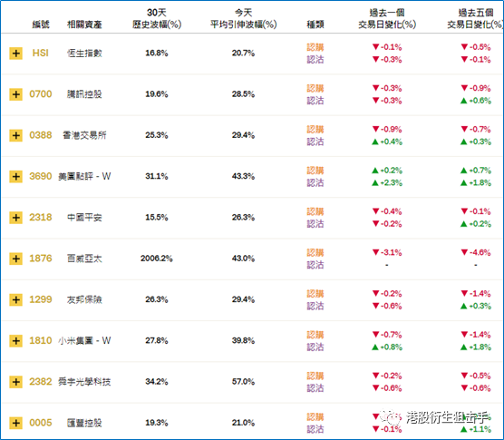Expand the 0005 row plus button

[15, 423]
